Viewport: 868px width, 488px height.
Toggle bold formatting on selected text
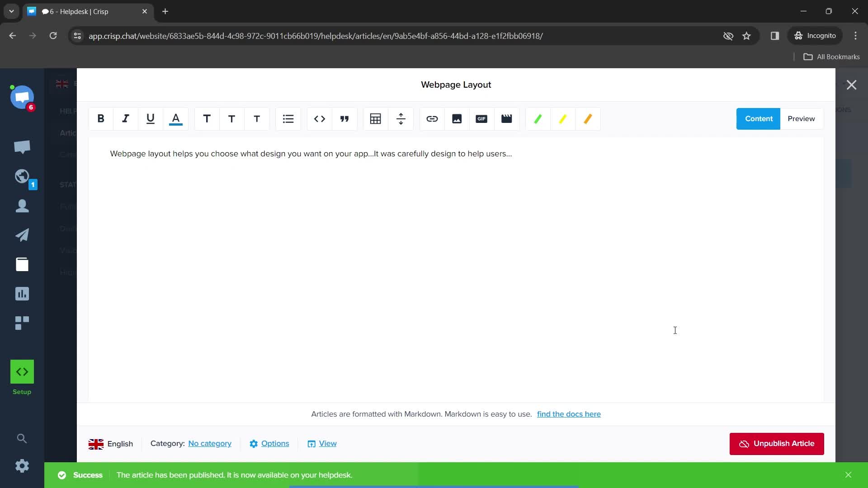pyautogui.click(x=101, y=118)
